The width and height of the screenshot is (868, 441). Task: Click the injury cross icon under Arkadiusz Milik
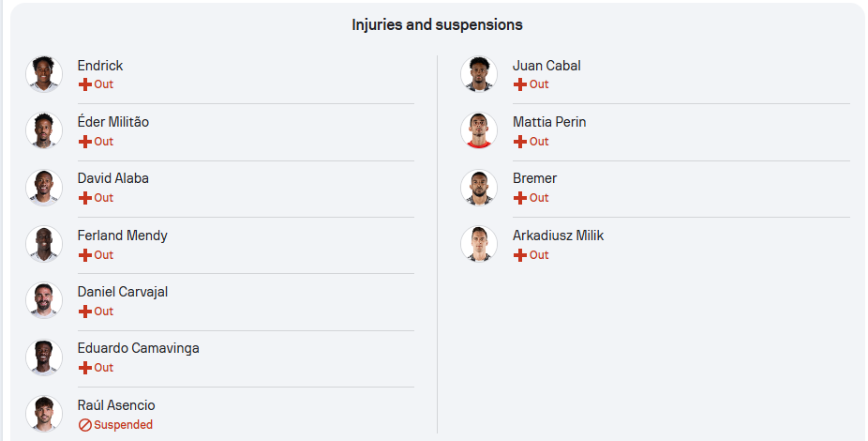coord(520,255)
